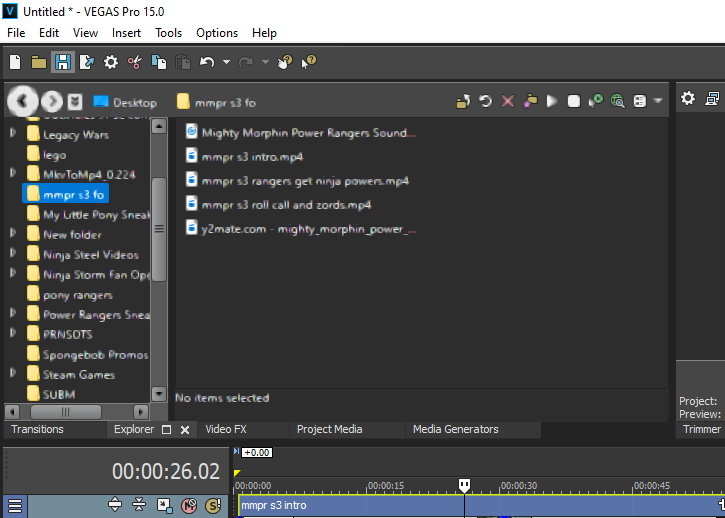The image size is (725, 518).
Task: Click the Explorer Views list icon
Action: coord(640,101)
